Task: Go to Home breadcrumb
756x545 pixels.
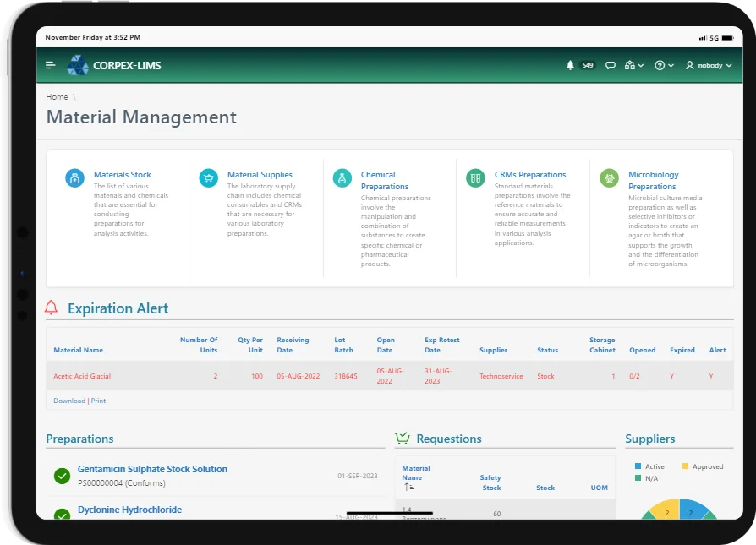Action: point(57,97)
